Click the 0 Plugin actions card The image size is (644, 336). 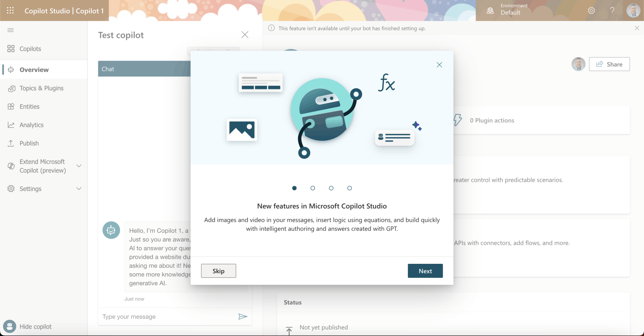pos(542,120)
